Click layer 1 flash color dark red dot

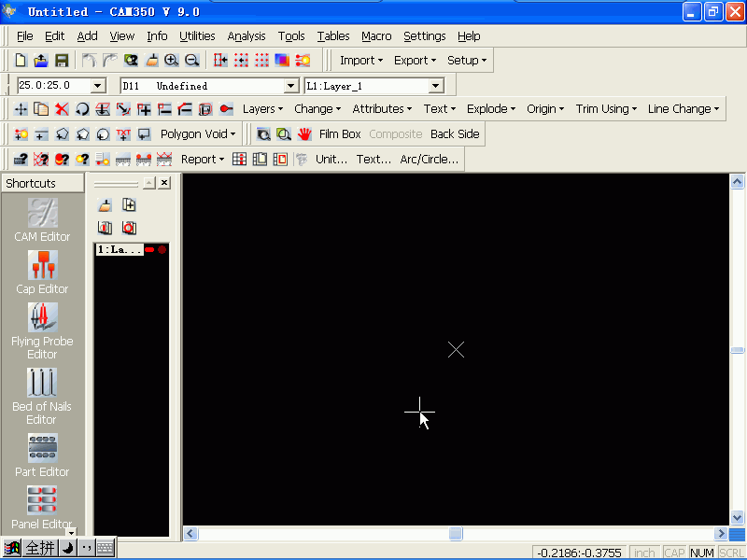[162, 249]
